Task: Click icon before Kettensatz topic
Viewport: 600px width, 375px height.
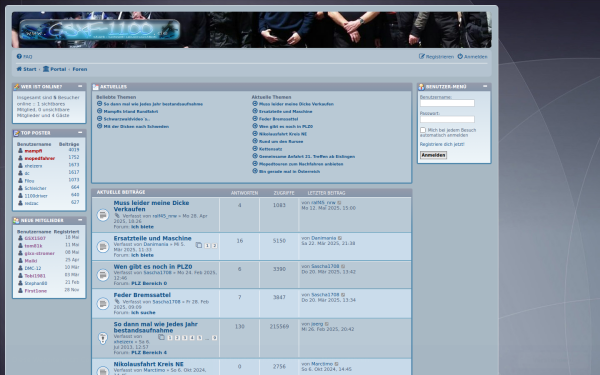Action: tap(255, 148)
